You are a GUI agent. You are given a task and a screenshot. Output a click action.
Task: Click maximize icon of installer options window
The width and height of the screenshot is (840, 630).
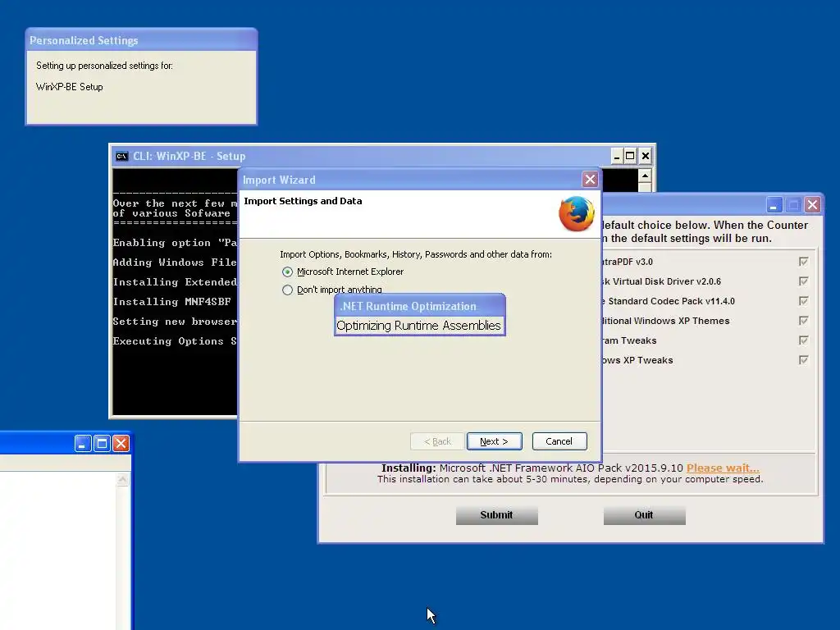[793, 204]
